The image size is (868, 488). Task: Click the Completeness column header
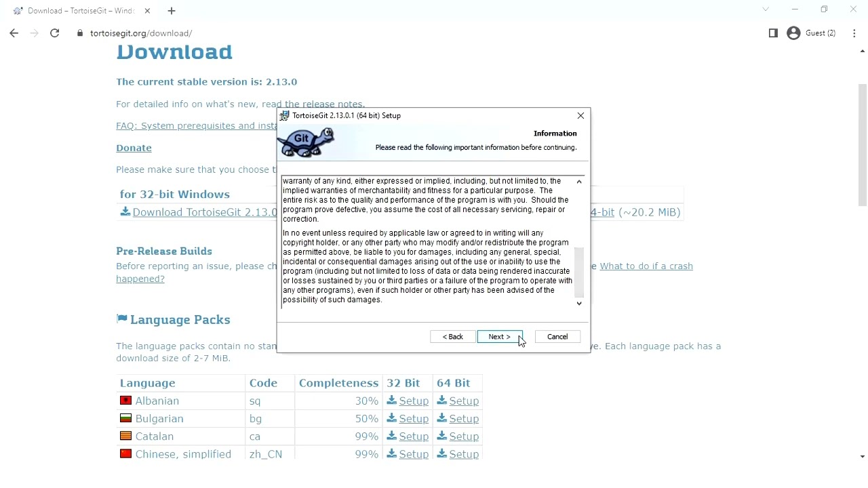[x=338, y=384]
